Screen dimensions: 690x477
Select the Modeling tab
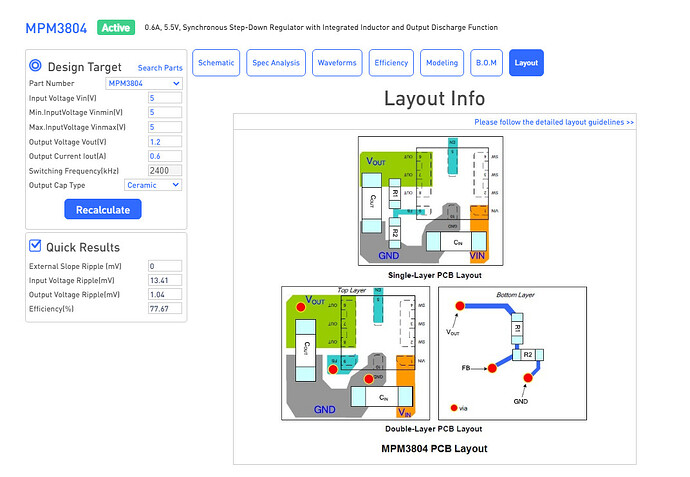(x=442, y=63)
